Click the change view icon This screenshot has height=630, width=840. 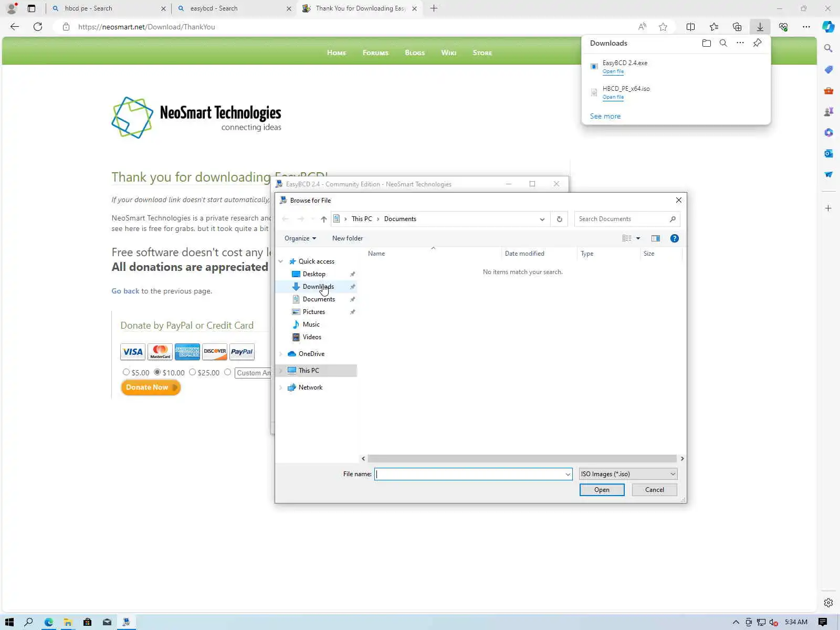coord(627,238)
